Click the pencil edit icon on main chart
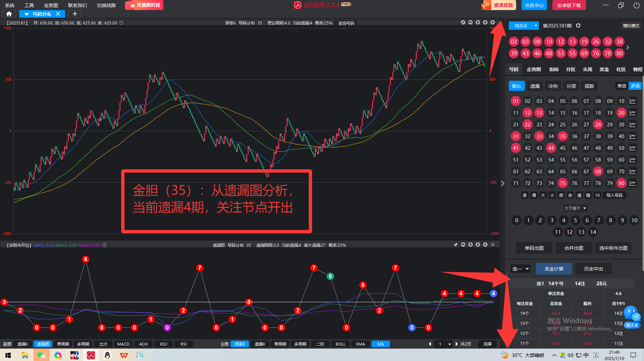The image size is (644, 361). point(463,22)
